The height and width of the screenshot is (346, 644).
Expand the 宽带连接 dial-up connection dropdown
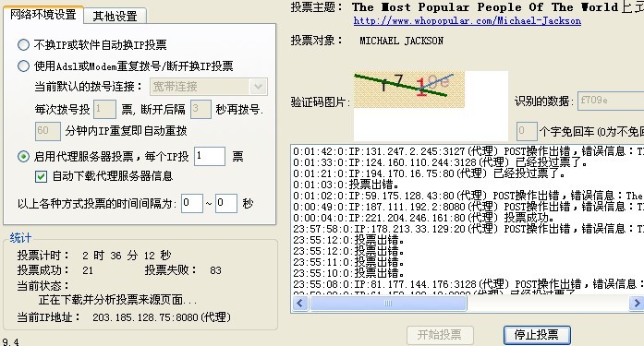[259, 87]
